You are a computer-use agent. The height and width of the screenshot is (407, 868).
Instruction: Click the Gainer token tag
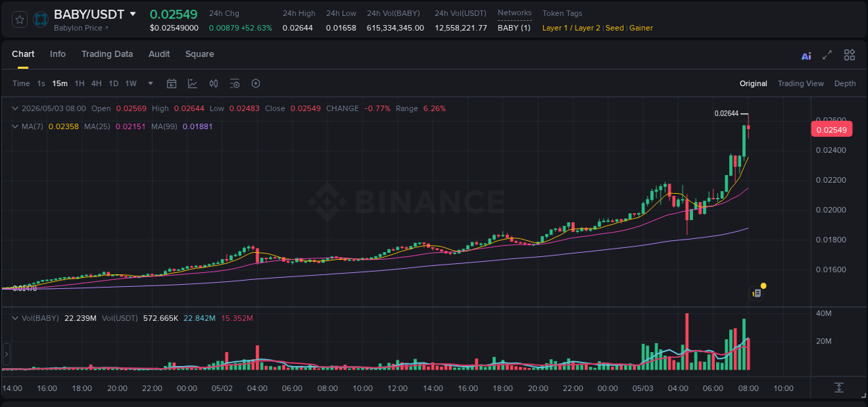pyautogui.click(x=641, y=28)
